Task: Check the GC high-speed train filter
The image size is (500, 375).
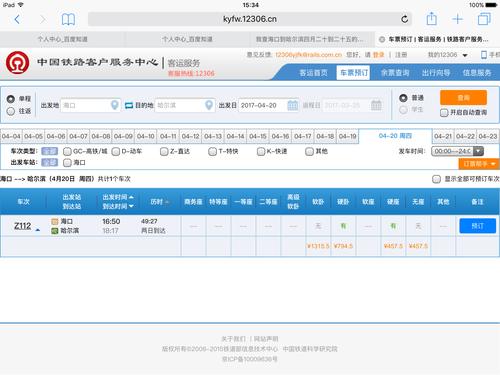Action: [x=67, y=152]
